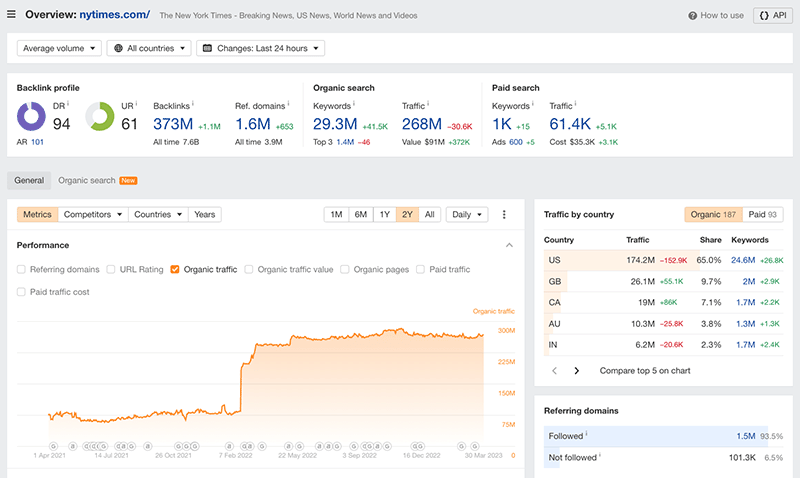800x478 pixels.
Task: Go to previous countries page arrow
Action: tap(555, 371)
